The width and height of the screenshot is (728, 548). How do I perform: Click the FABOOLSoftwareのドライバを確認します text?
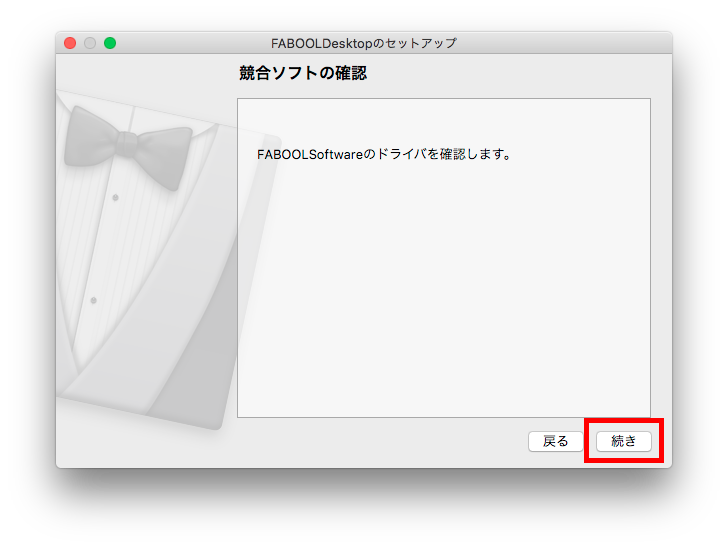coord(384,154)
